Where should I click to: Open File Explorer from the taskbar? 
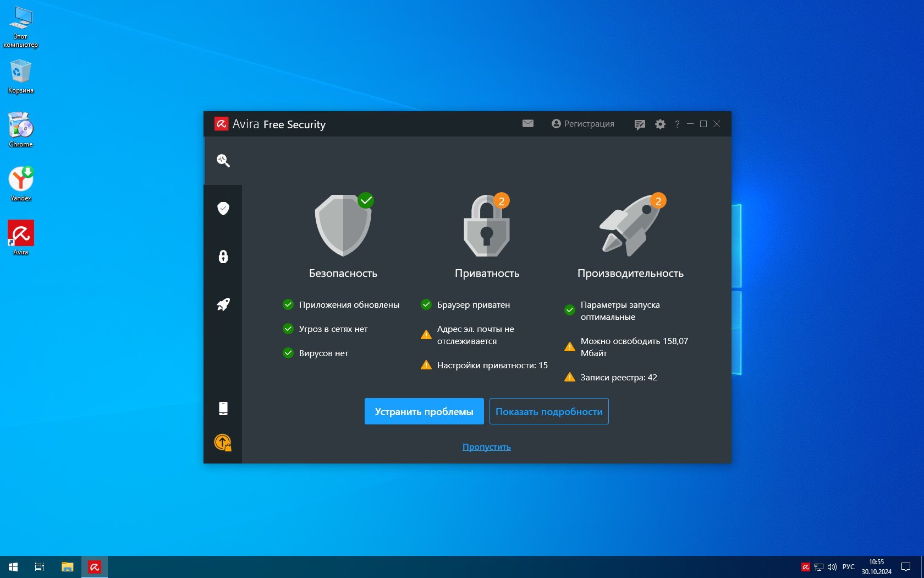click(67, 567)
